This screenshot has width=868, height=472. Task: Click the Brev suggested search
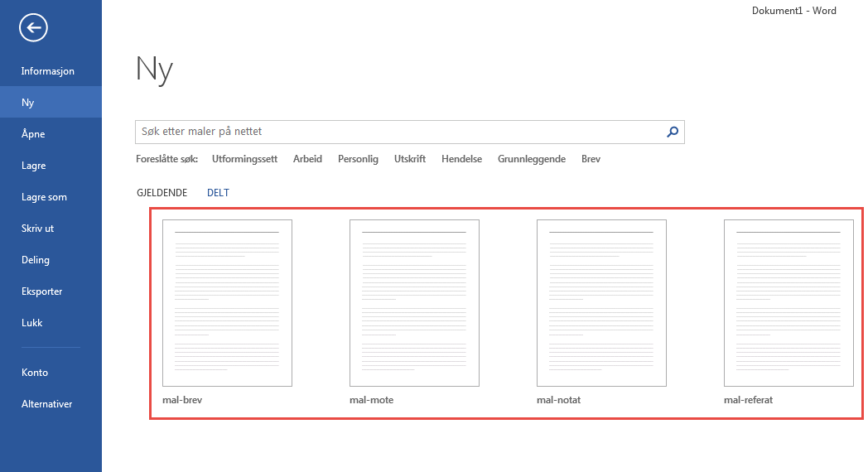(x=591, y=159)
